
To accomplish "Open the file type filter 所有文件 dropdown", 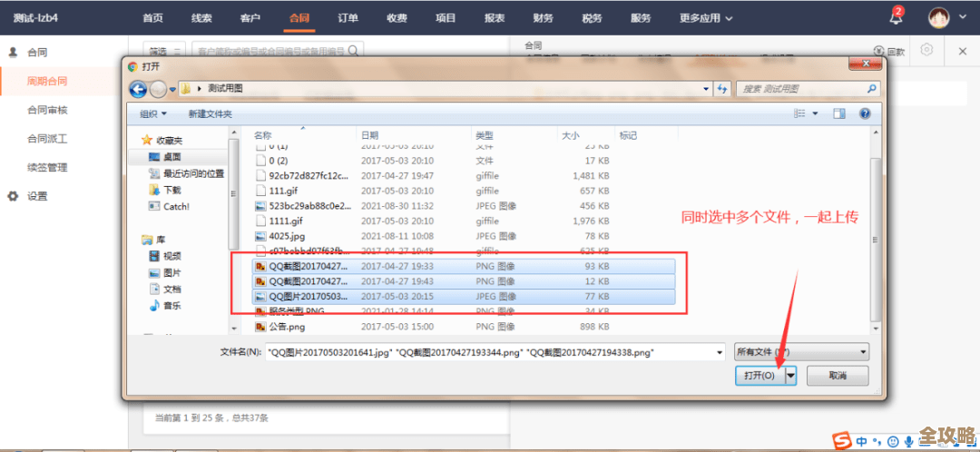I will [x=801, y=352].
